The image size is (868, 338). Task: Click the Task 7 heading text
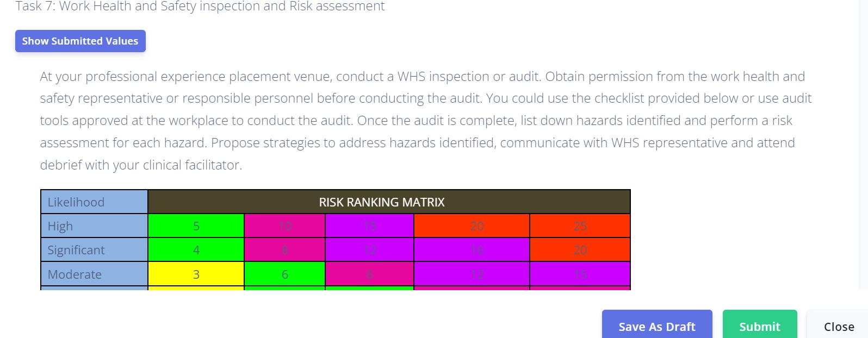pyautogui.click(x=200, y=6)
